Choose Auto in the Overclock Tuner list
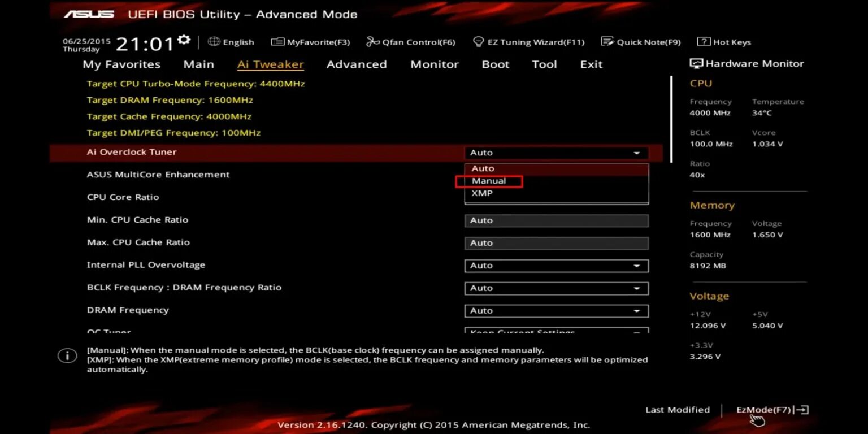This screenshot has width=868, height=434. coord(556,168)
